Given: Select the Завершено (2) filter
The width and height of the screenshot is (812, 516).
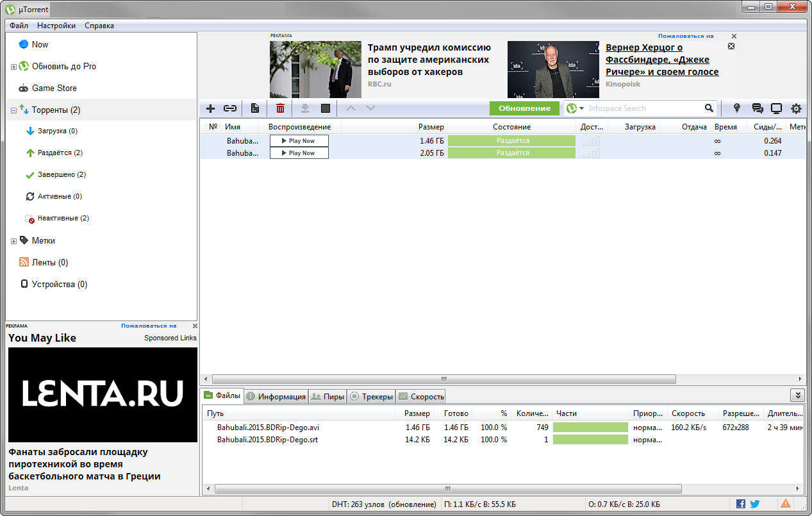Looking at the screenshot, I should [61, 174].
